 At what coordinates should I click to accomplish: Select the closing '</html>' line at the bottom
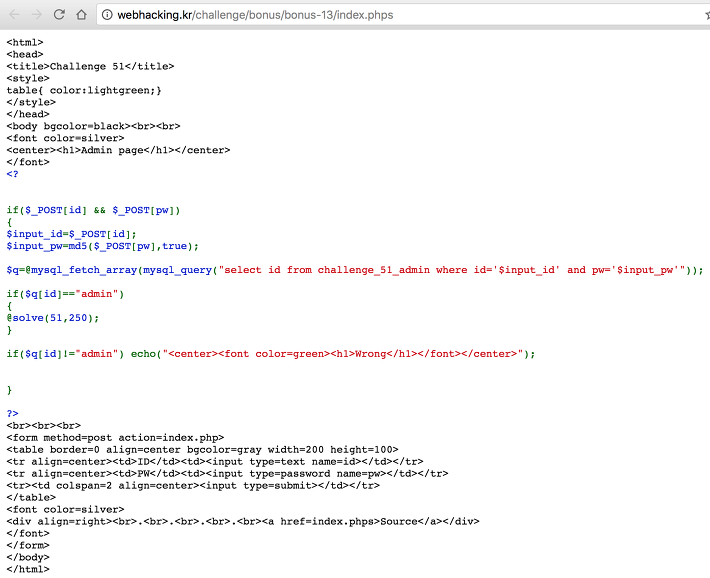point(28,569)
